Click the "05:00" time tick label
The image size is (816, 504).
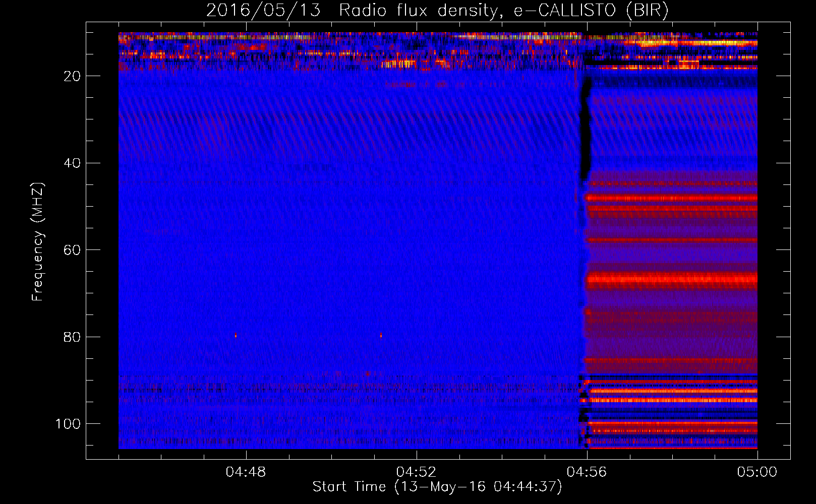757,472
